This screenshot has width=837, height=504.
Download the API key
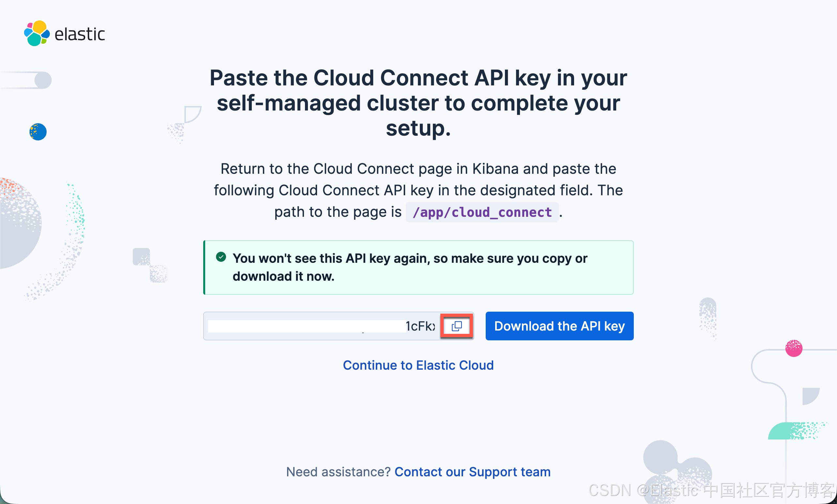[x=559, y=326]
